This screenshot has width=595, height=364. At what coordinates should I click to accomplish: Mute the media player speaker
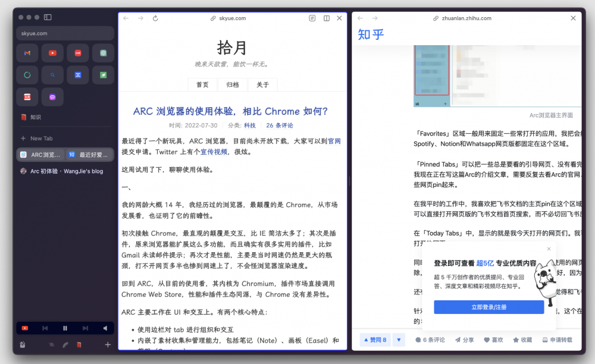[105, 328]
